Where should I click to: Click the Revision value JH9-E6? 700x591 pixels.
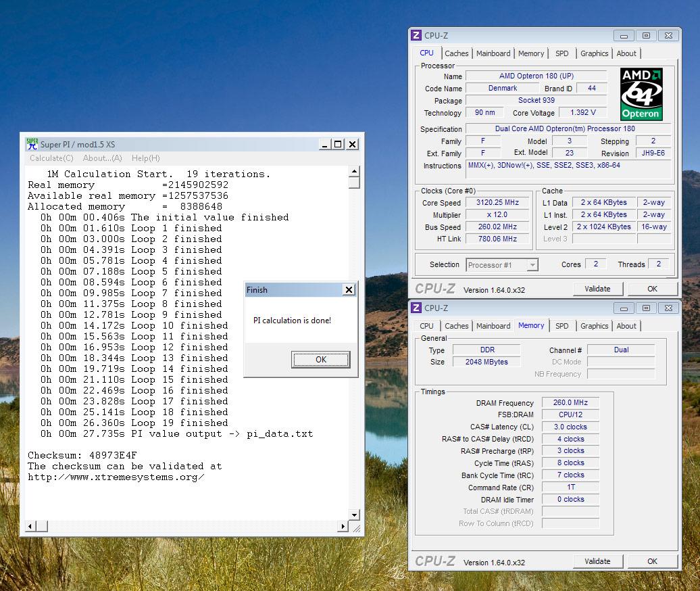click(x=653, y=153)
